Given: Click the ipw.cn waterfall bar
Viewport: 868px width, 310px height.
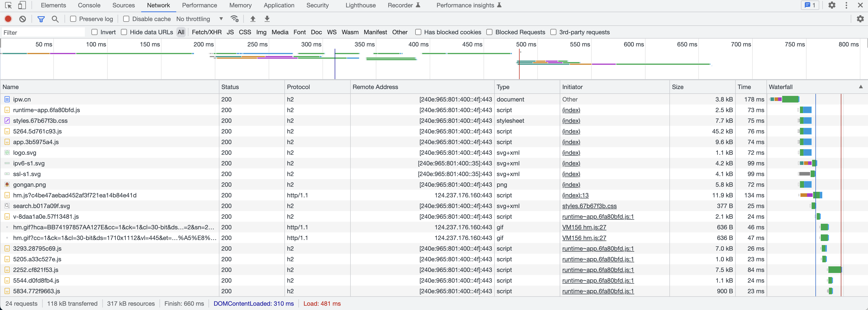Looking at the screenshot, I should [x=784, y=99].
